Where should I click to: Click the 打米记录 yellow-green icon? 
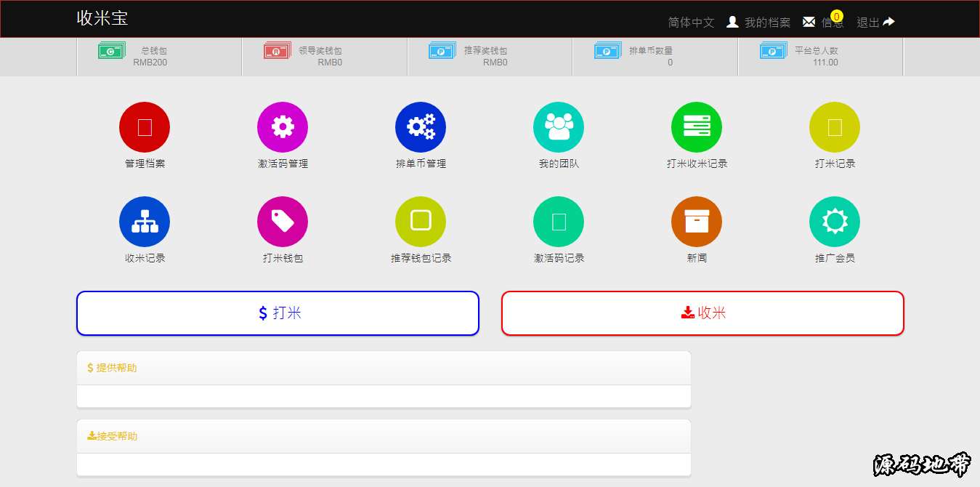(835, 127)
